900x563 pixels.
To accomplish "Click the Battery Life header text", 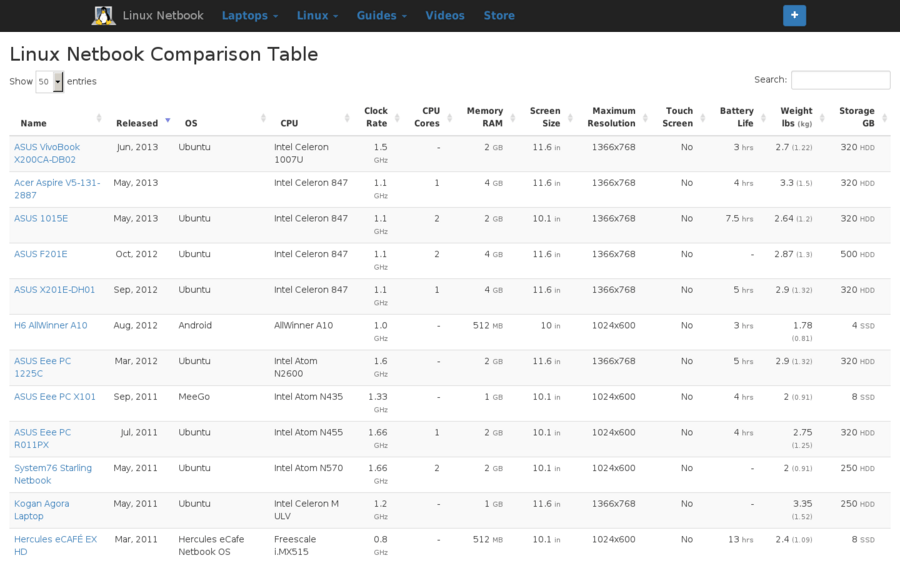I will click(x=736, y=117).
